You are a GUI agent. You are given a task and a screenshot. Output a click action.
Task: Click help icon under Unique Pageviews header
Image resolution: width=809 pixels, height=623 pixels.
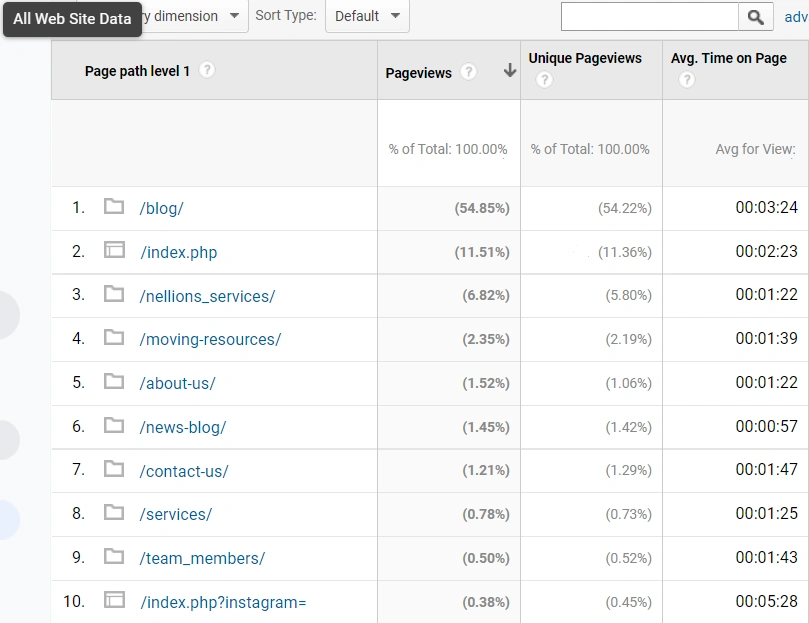pos(544,80)
